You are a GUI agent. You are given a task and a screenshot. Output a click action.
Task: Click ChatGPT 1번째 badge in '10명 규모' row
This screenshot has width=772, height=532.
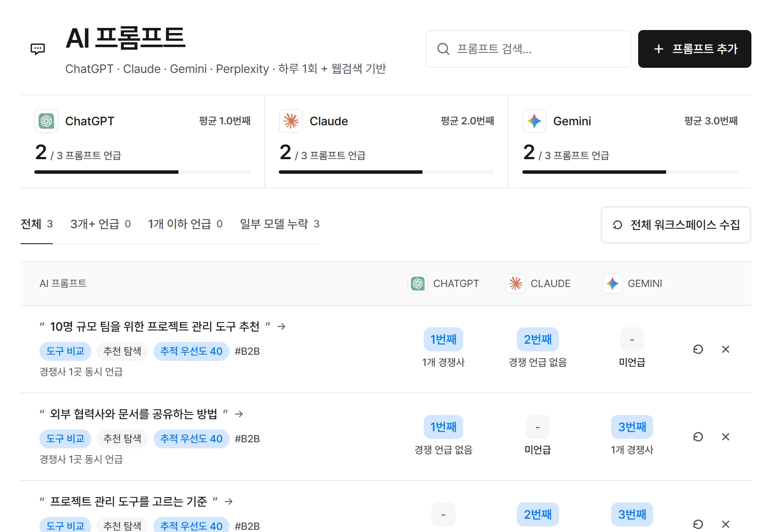(443, 339)
